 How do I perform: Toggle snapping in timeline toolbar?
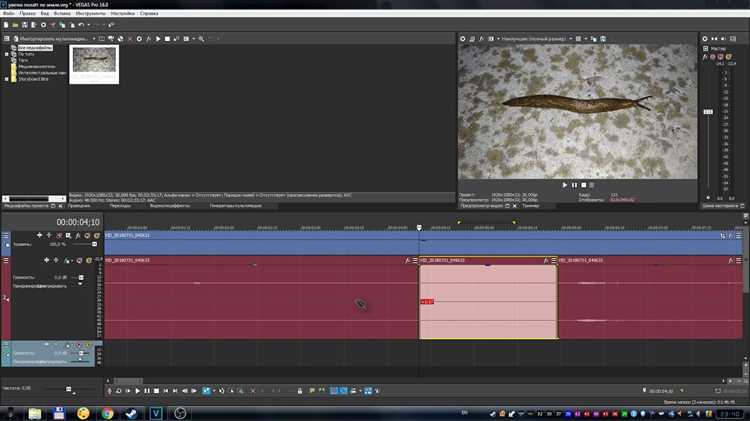(x=334, y=391)
